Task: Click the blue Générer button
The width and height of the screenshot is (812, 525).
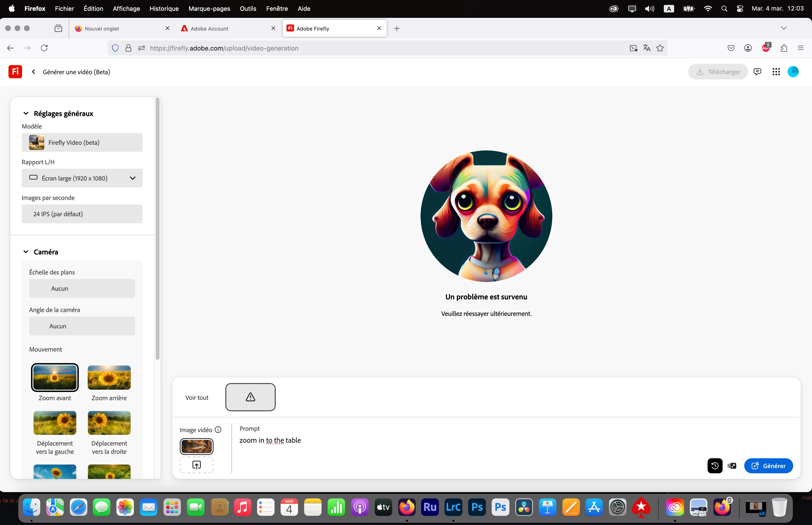Action: tap(768, 466)
